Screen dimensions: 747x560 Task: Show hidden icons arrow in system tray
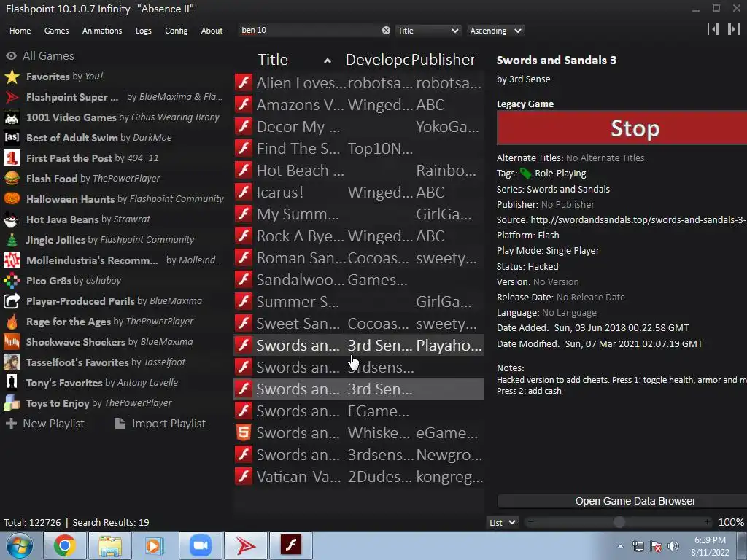click(x=620, y=546)
